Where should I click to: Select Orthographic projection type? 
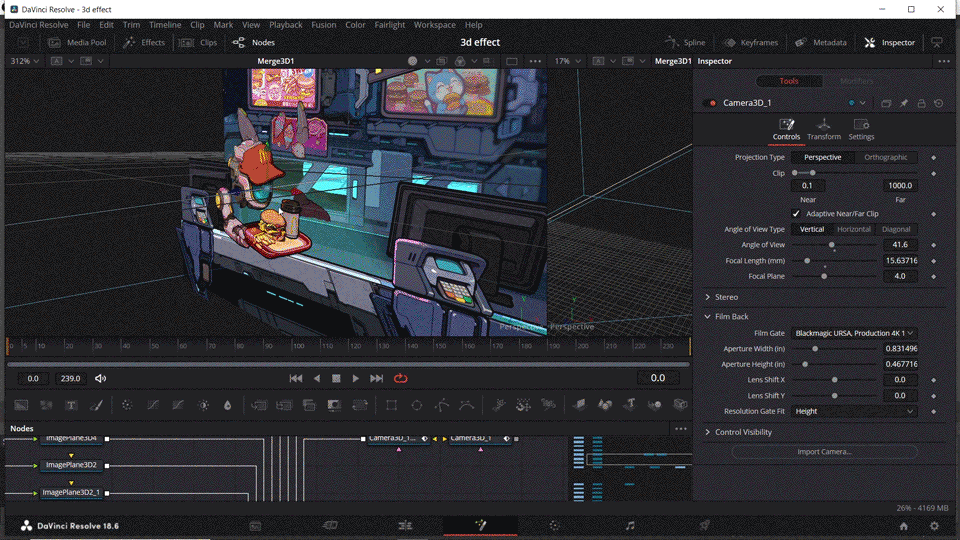(x=885, y=157)
